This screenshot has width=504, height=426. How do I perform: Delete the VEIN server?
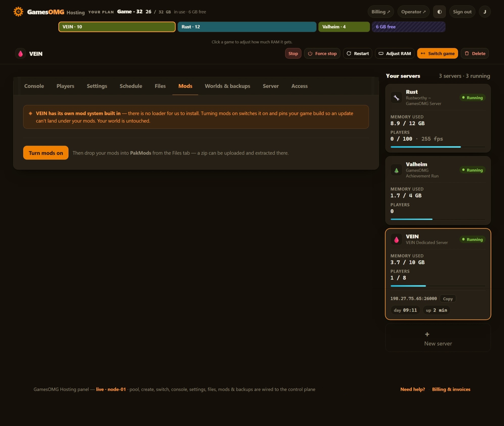coord(475,54)
